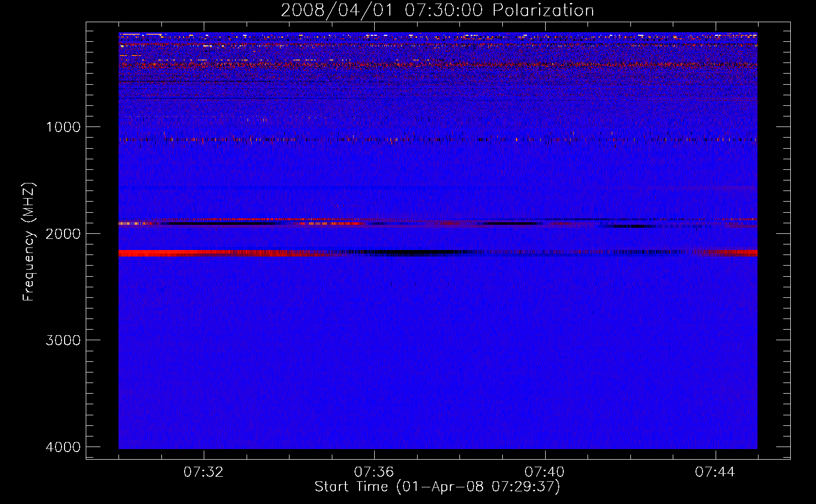Image resolution: width=816 pixels, height=504 pixels.
Task: Click the 07:44 time tick label
Action: (715, 472)
